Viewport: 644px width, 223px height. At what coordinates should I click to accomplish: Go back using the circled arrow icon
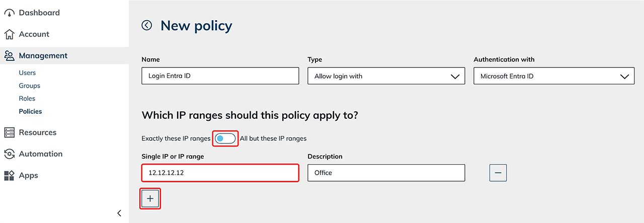pos(147,25)
